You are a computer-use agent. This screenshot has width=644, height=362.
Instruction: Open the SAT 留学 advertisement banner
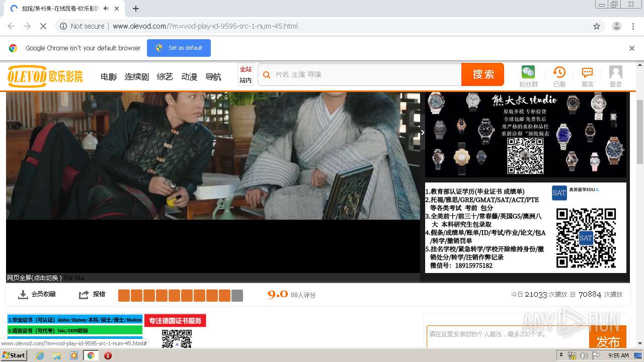[526, 227]
